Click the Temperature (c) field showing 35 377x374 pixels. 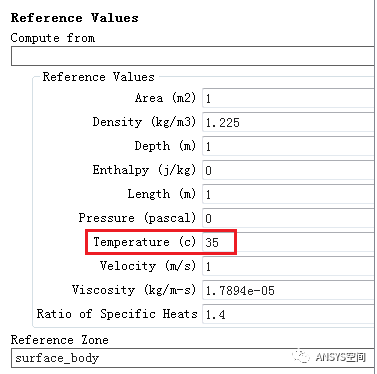click(288, 242)
